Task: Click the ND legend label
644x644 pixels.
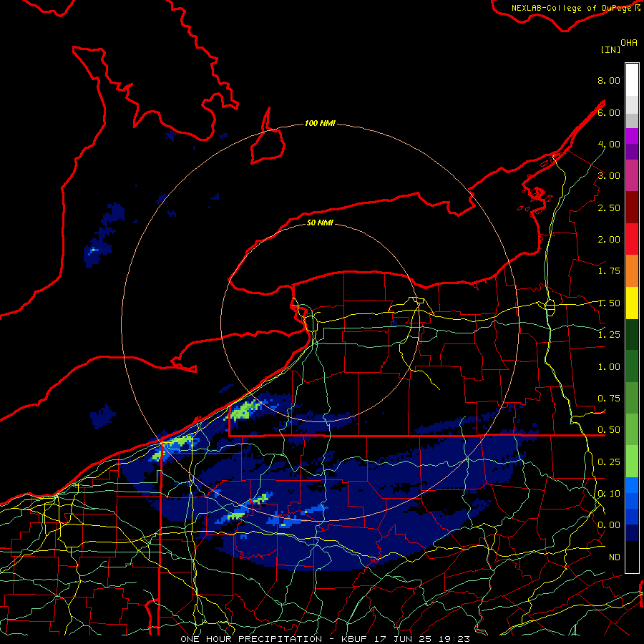Action: [615, 557]
